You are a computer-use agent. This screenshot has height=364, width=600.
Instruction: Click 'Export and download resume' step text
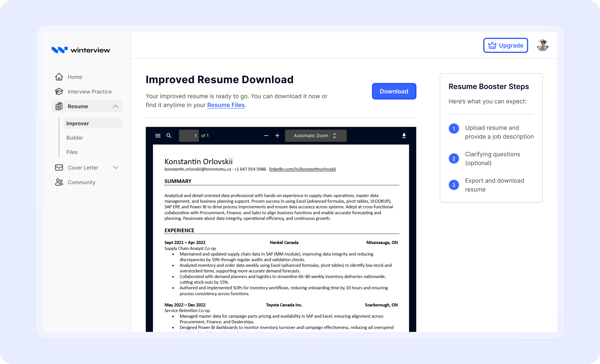pyautogui.click(x=494, y=185)
